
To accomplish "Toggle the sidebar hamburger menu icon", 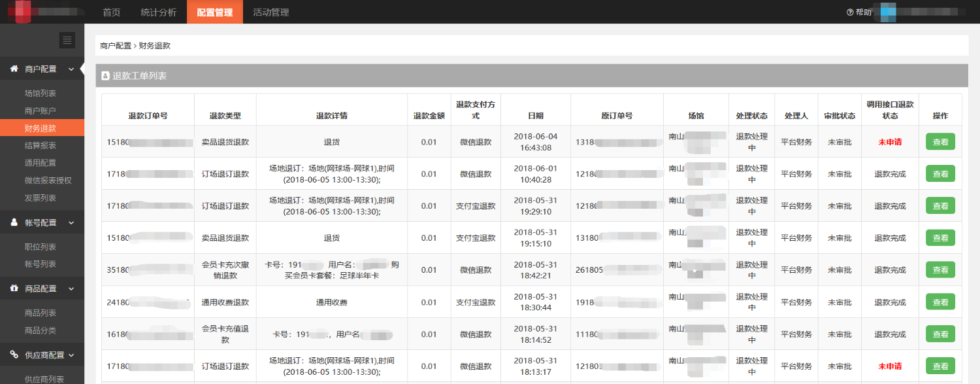I will tap(67, 40).
